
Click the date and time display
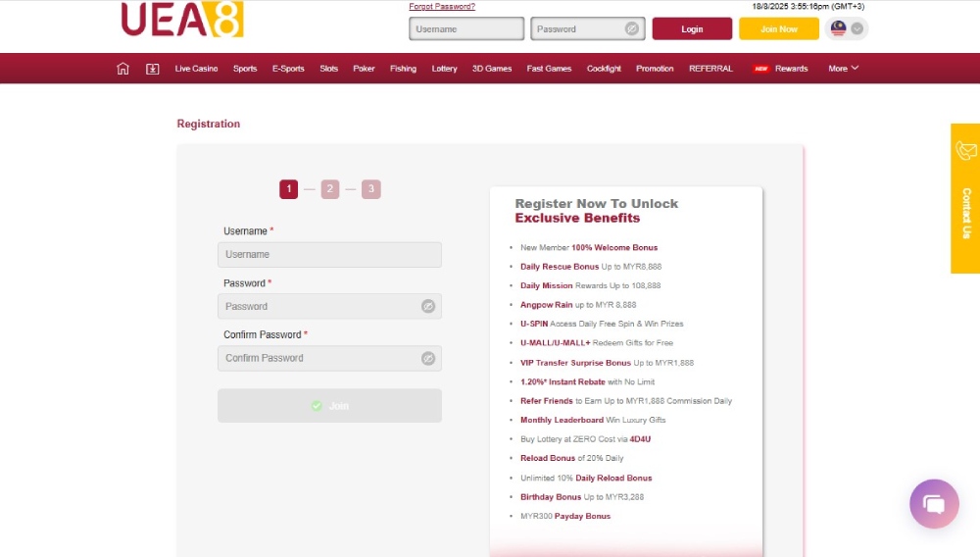tap(808, 6)
